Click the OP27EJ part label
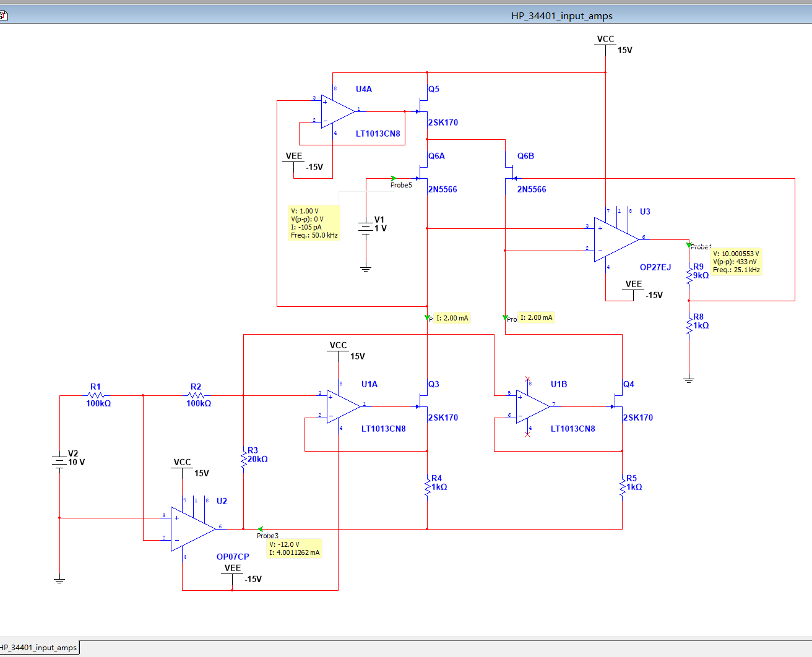 click(655, 267)
